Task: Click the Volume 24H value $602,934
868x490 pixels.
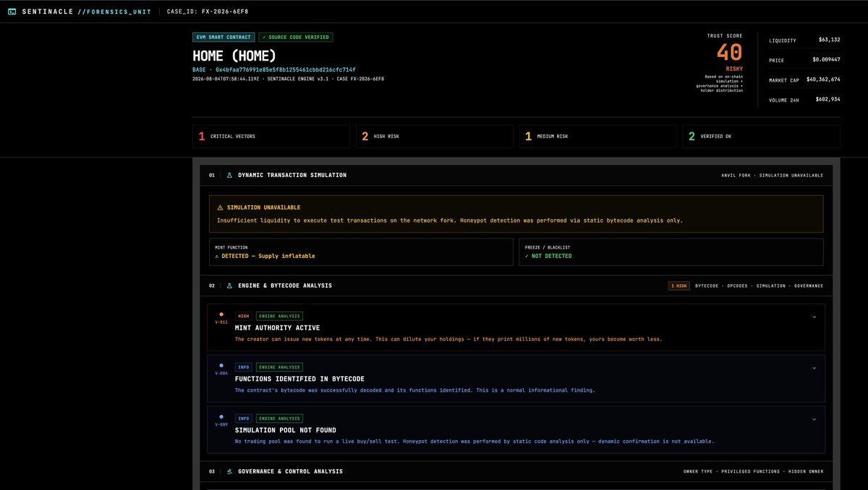Action: 827,99
